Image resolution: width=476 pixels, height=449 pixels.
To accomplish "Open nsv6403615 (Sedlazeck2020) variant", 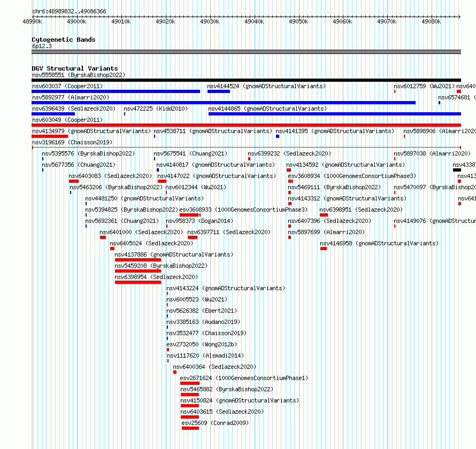I will point(222,412).
